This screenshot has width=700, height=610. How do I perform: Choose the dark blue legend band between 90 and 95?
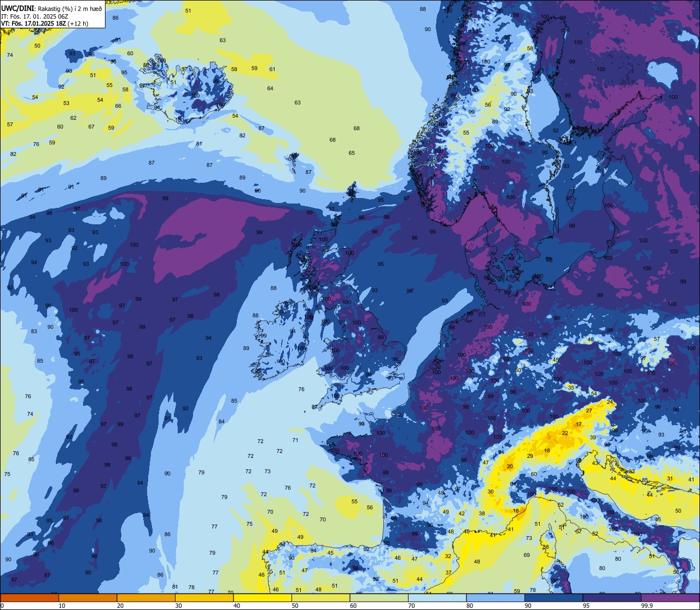[x=553, y=597]
